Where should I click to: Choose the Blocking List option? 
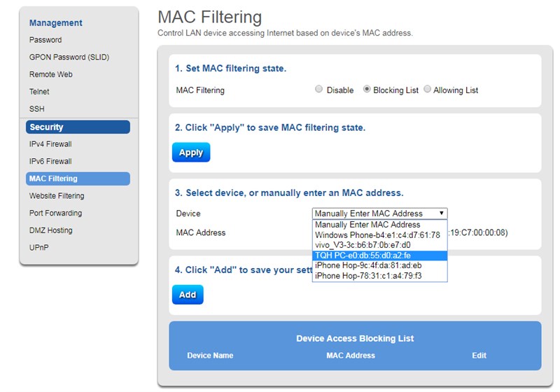367,89
